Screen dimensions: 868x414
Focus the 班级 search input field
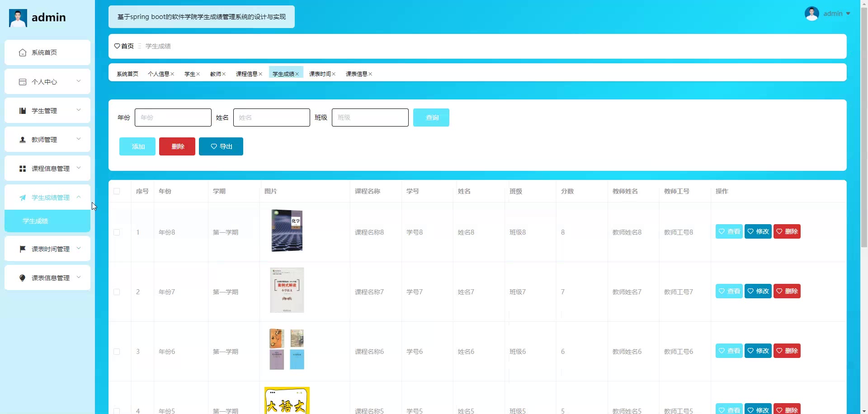click(x=370, y=118)
